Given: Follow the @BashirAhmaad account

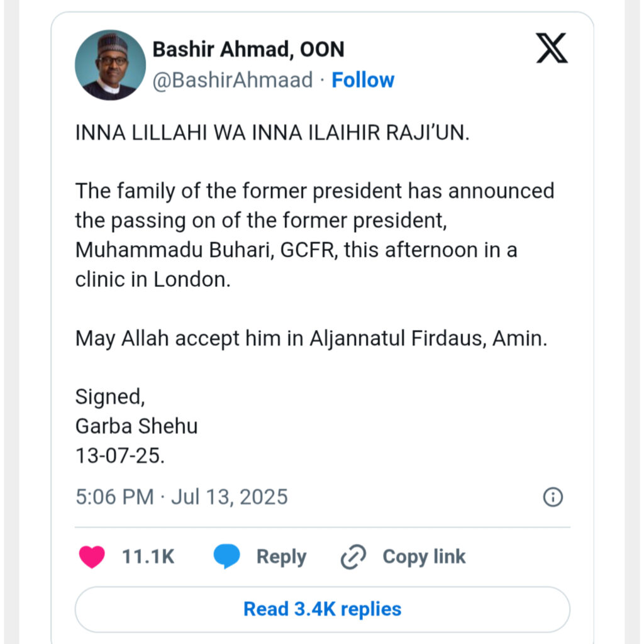Looking at the screenshot, I should click(x=363, y=80).
